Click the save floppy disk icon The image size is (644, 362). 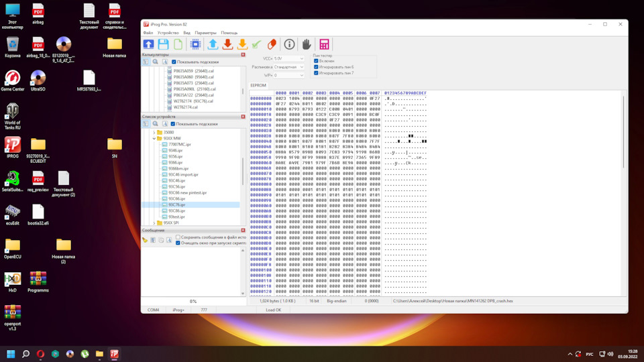tap(164, 44)
